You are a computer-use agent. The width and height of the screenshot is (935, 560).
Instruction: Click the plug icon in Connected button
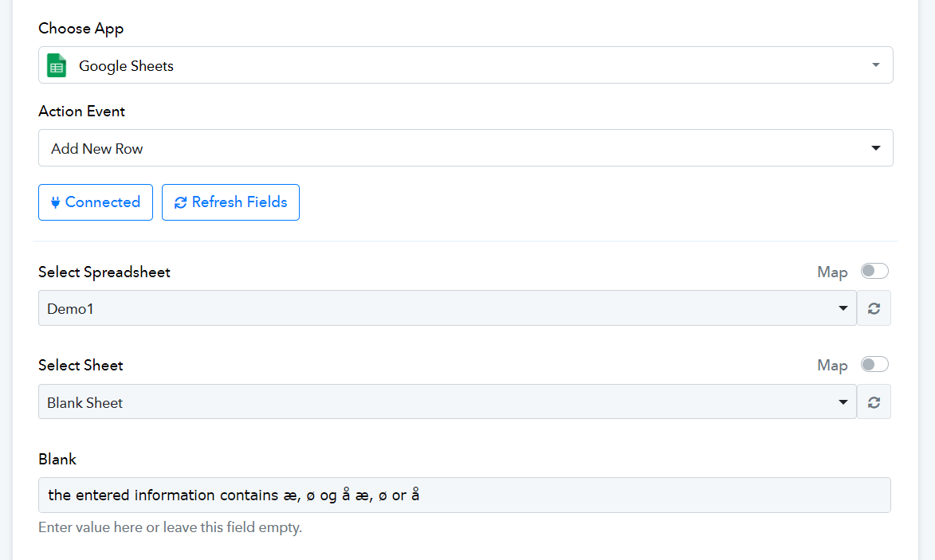coord(55,202)
